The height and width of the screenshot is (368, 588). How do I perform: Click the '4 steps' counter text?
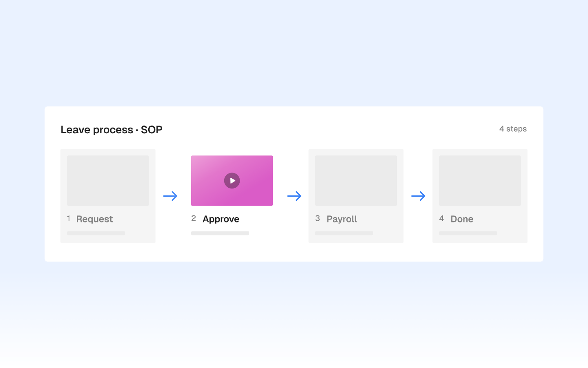pos(513,129)
